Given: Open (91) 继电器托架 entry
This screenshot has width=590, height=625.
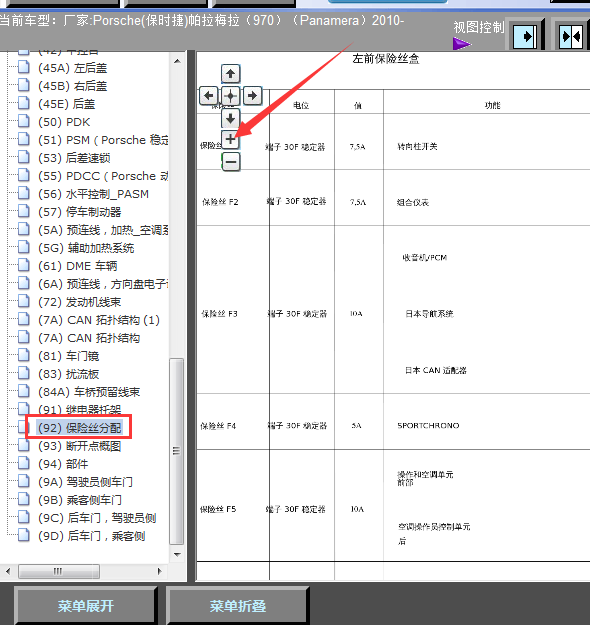Looking at the screenshot, I should pyautogui.click(x=80, y=409).
